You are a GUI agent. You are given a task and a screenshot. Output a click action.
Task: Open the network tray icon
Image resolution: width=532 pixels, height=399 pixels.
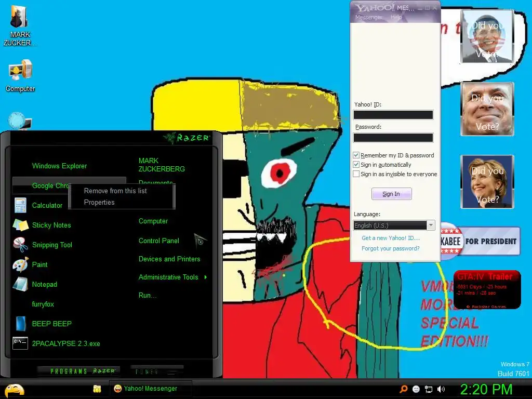pos(429,390)
